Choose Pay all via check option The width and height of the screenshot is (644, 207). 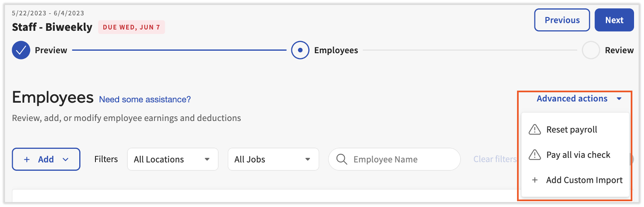pos(578,155)
